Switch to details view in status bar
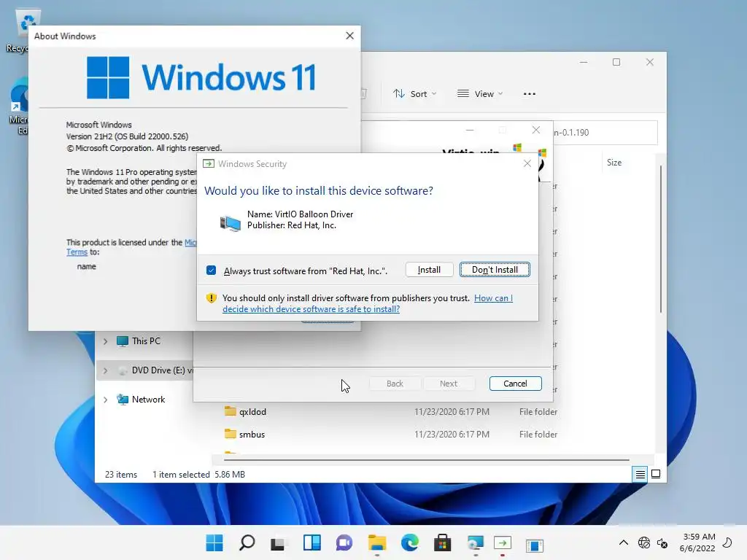747x560 pixels. (640, 474)
